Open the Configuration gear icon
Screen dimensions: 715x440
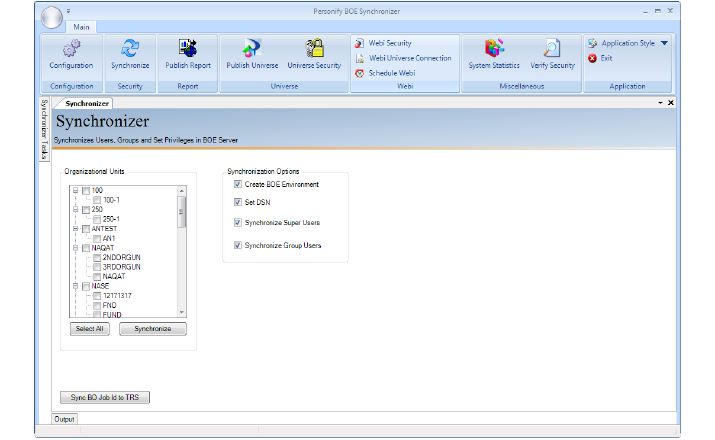pyautogui.click(x=71, y=49)
